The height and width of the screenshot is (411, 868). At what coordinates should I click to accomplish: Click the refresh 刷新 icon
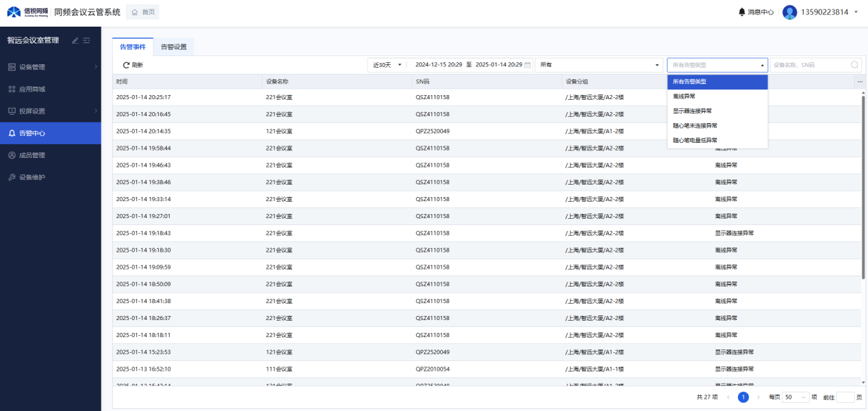pyautogui.click(x=126, y=65)
